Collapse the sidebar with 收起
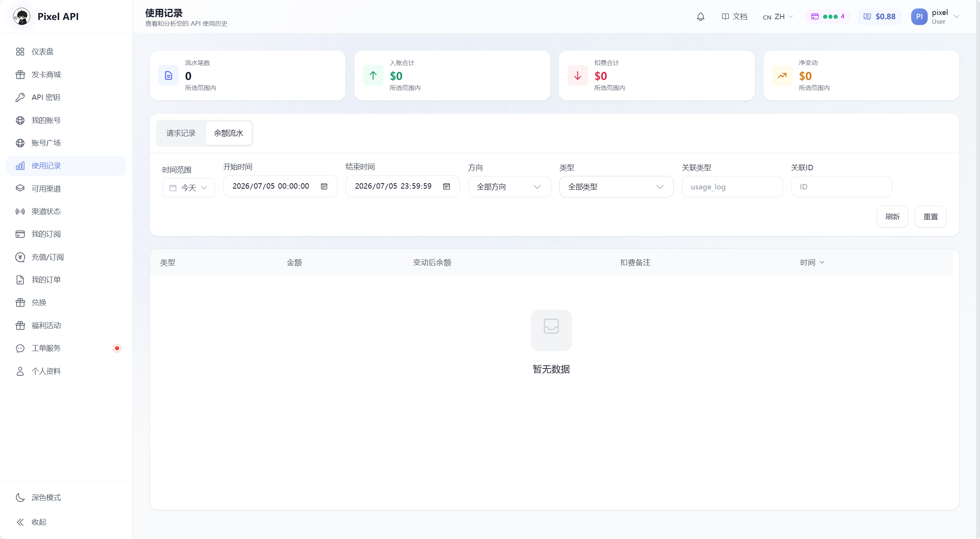This screenshot has height=539, width=980. (x=66, y=522)
